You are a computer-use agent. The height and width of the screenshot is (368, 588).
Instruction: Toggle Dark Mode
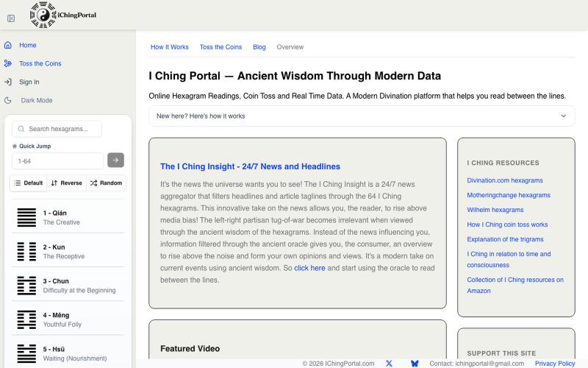[x=36, y=100]
